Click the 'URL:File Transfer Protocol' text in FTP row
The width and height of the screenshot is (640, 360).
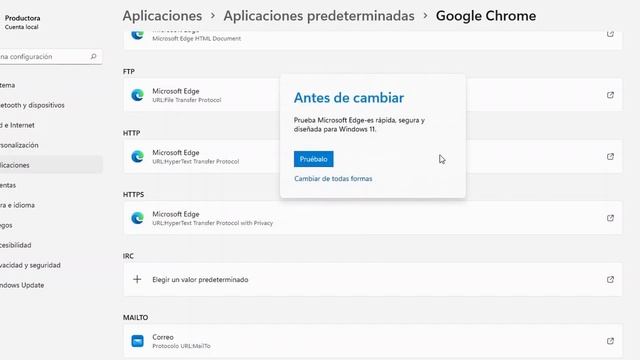click(x=187, y=100)
